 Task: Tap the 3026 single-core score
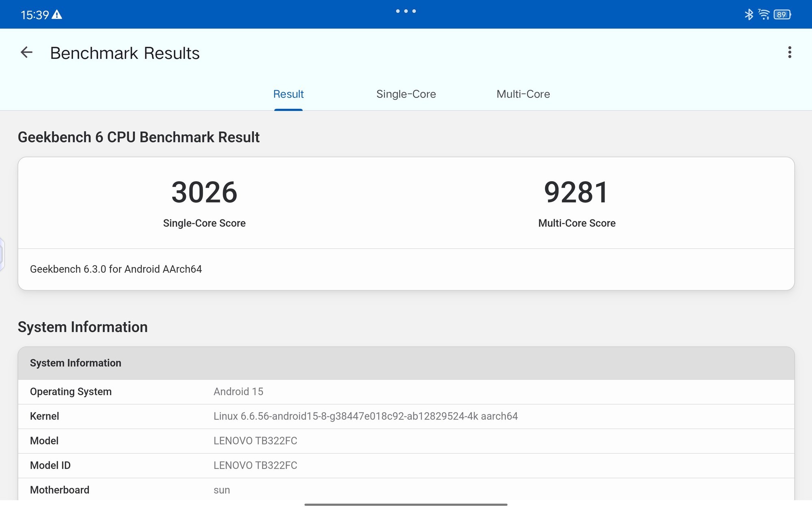204,193
